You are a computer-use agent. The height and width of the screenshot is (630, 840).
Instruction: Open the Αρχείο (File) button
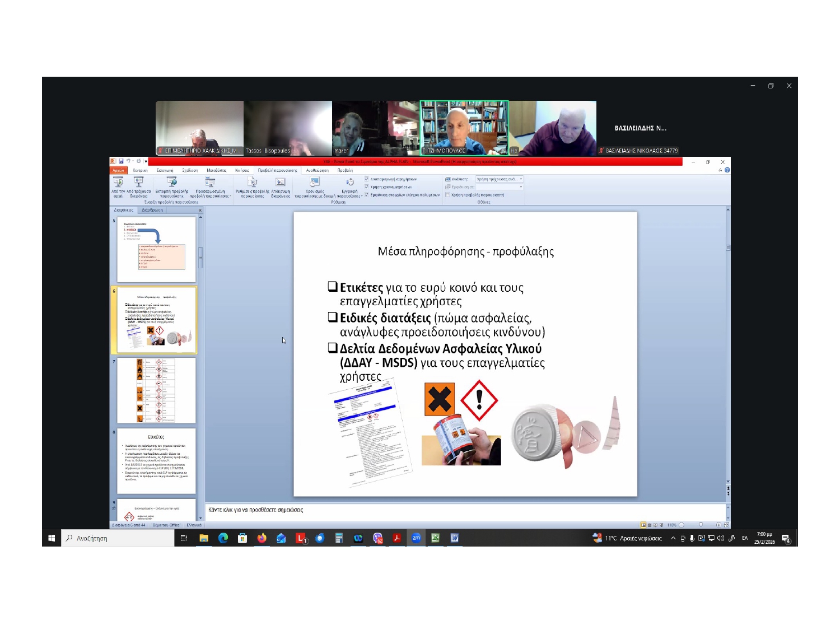tap(118, 170)
